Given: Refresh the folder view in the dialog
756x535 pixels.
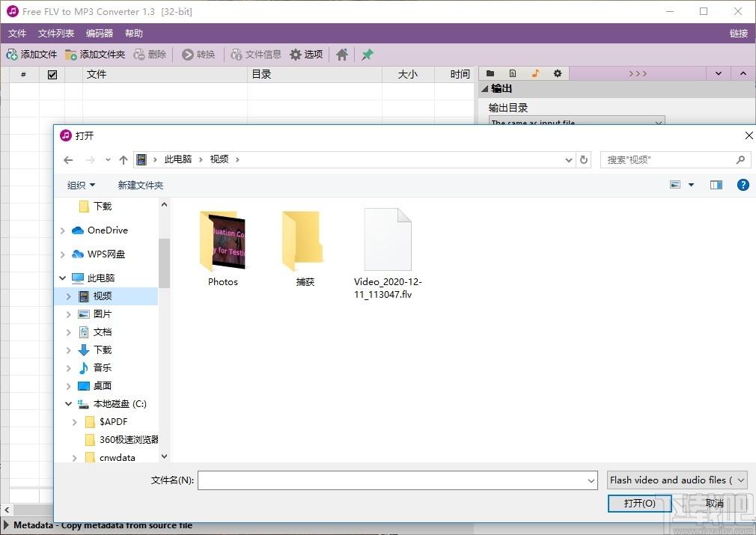Looking at the screenshot, I should pos(584,159).
